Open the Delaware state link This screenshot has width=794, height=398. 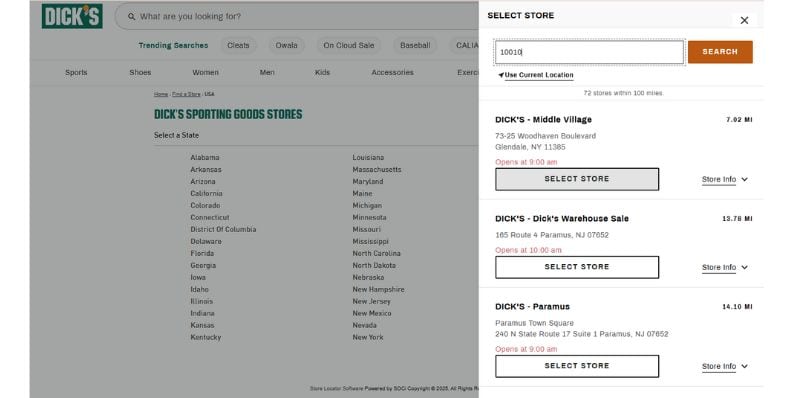206,242
